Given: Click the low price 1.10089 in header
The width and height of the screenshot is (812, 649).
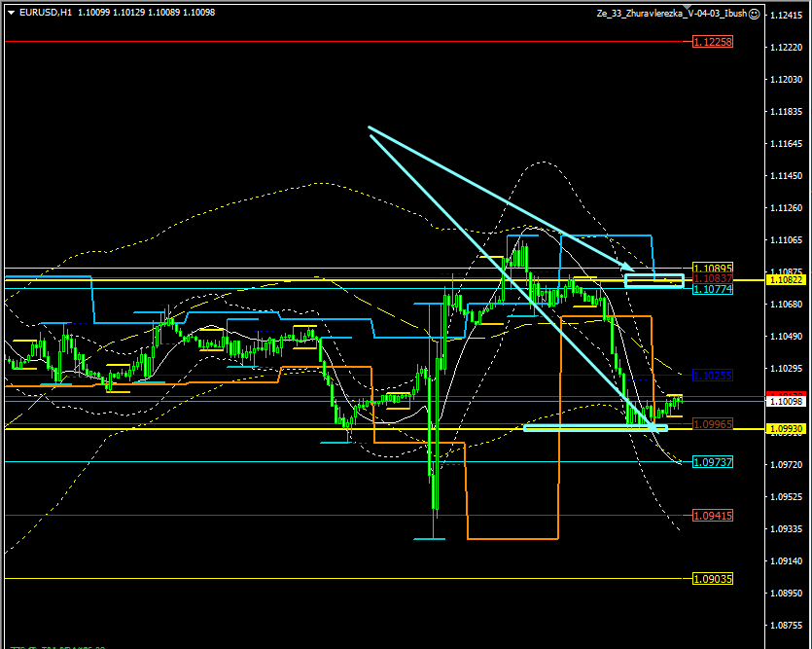Looking at the screenshot, I should coord(164,13).
